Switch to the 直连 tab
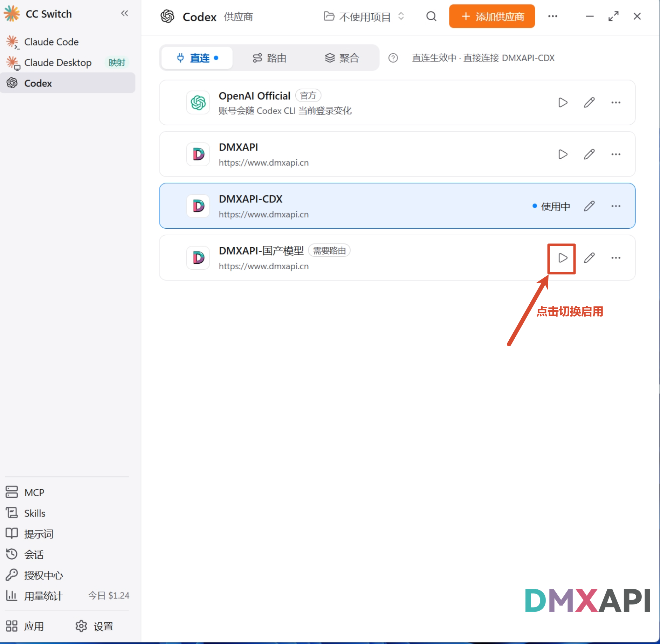660x644 pixels. tap(197, 58)
